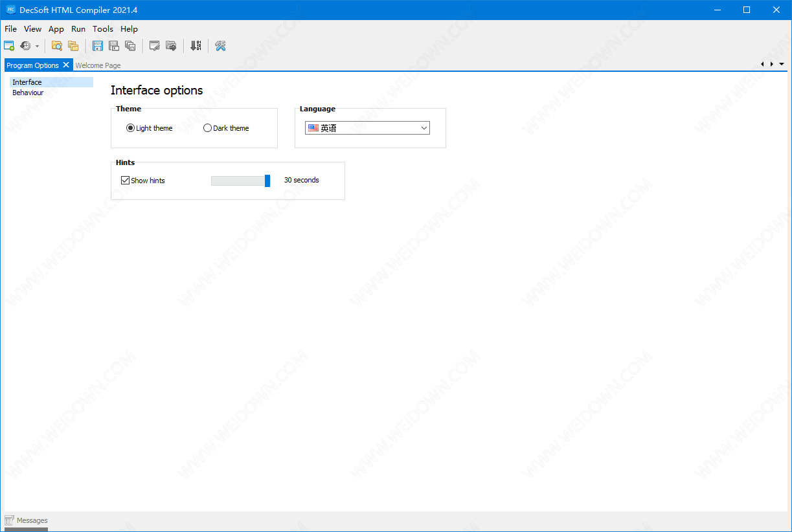Click the Messages label at bottom
Viewport: 792px width, 532px height.
(32, 520)
